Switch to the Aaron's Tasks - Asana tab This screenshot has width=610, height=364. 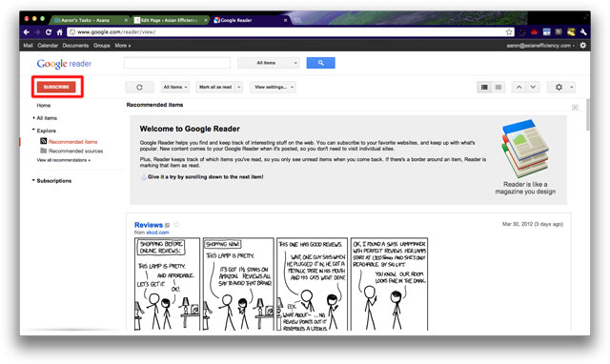tap(91, 20)
